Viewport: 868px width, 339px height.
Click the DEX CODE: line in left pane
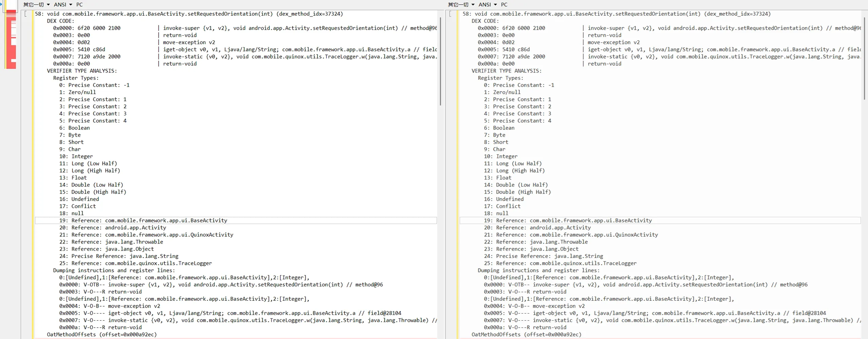point(60,21)
